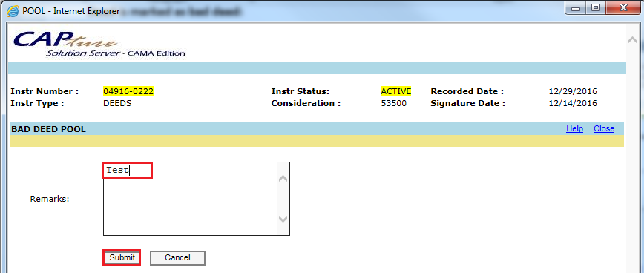Screen dimensions: 644x273
Task: Click the Instr Status label
Action: click(300, 91)
